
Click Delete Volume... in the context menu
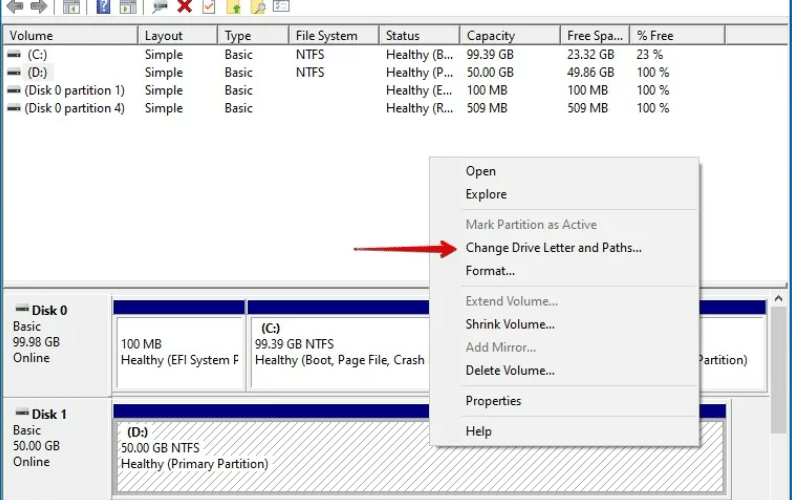click(510, 370)
